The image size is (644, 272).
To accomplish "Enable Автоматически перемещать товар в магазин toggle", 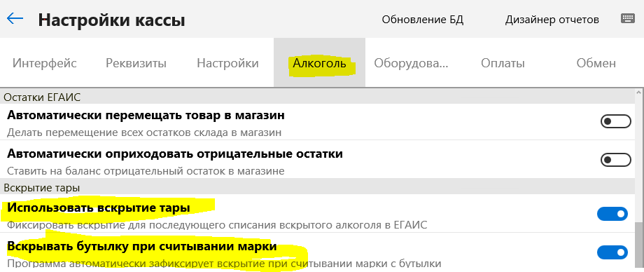I will (x=615, y=122).
